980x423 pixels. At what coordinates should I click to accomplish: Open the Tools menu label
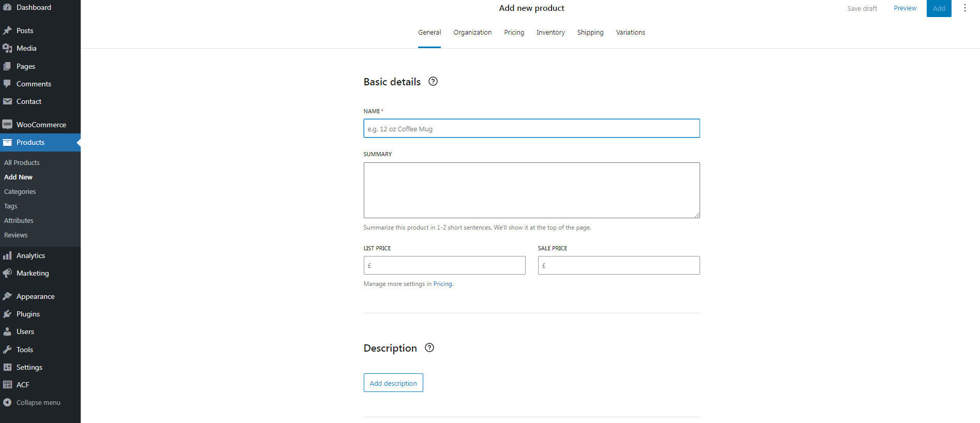coord(25,350)
